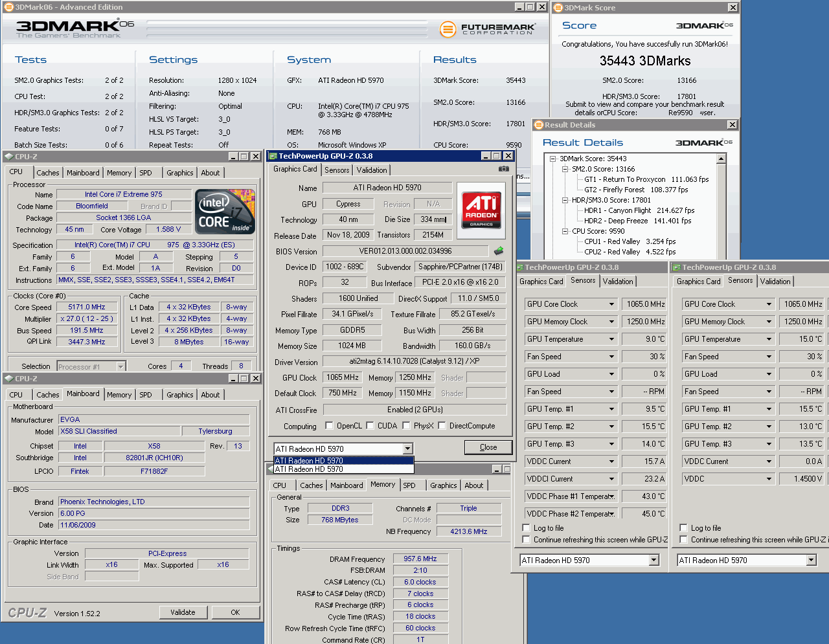Enable the OpenCL checkbox
829x644 pixels.
(329, 426)
